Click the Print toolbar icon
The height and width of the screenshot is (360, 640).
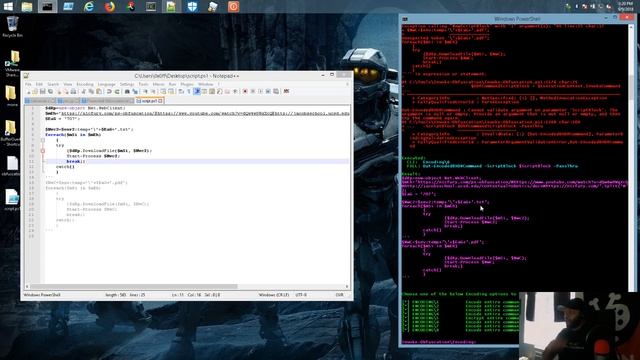point(73,91)
